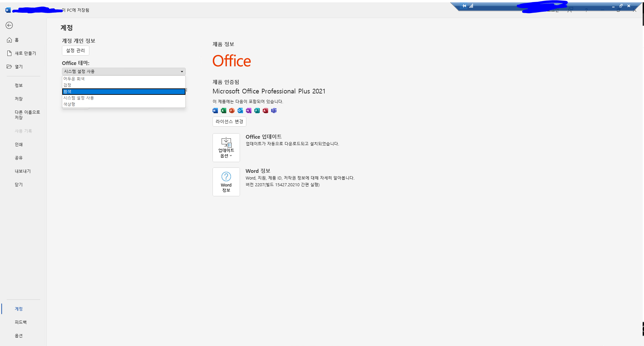Click the Excel icon in product list
This screenshot has height=346, width=644.
tap(224, 111)
